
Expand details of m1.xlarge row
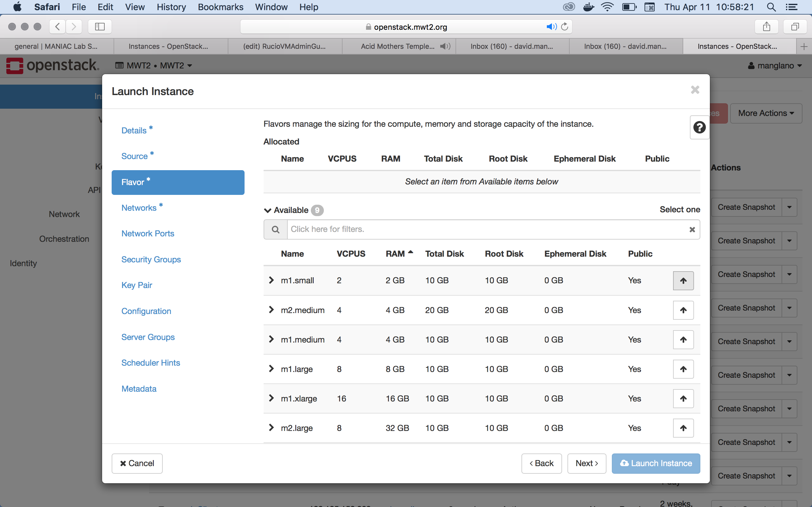tap(271, 398)
